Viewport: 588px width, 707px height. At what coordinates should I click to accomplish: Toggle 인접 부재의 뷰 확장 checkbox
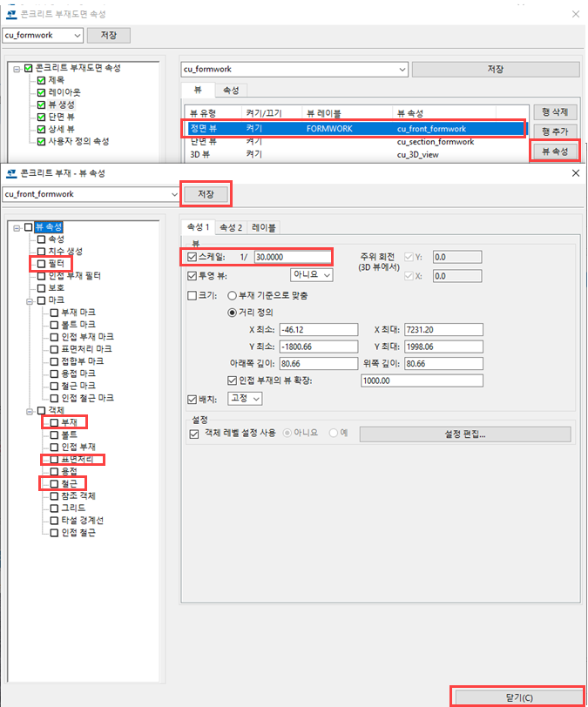(232, 380)
